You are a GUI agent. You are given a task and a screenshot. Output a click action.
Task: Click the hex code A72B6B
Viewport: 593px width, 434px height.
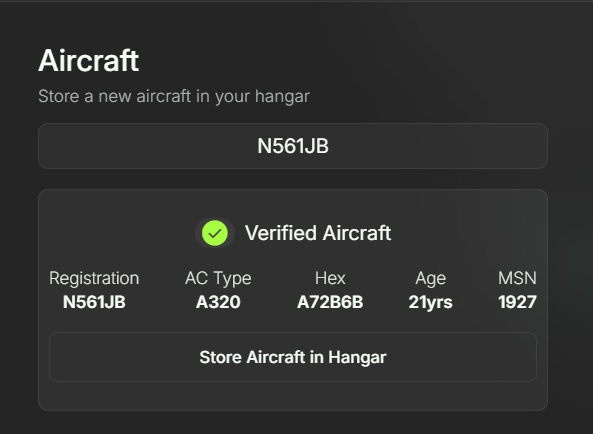(x=330, y=302)
